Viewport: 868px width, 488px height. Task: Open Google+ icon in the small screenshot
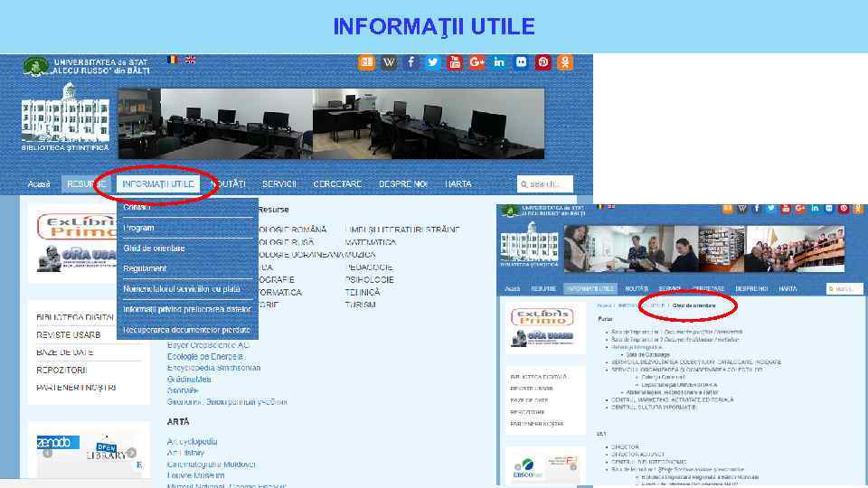coord(800,209)
